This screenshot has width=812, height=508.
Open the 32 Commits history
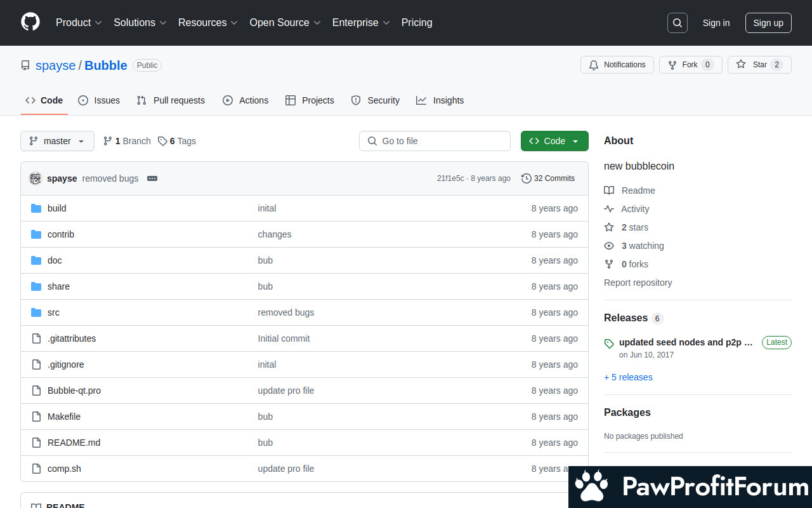tap(548, 178)
